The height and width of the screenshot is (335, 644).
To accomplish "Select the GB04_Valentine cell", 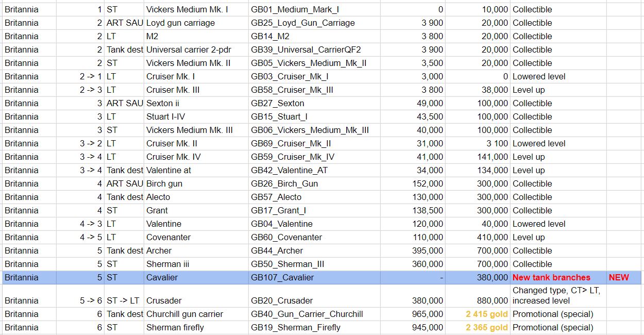I will [314, 224].
